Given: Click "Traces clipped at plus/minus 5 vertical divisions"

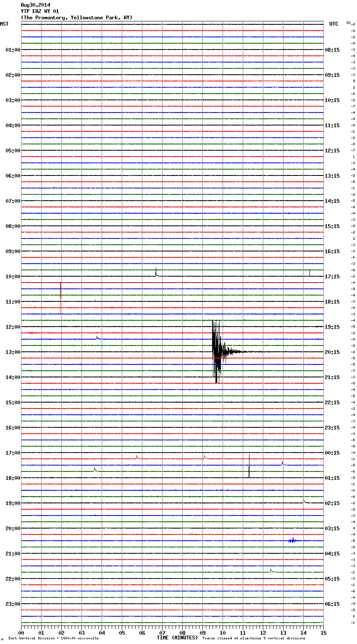Looking at the screenshot, I should 254,638.
